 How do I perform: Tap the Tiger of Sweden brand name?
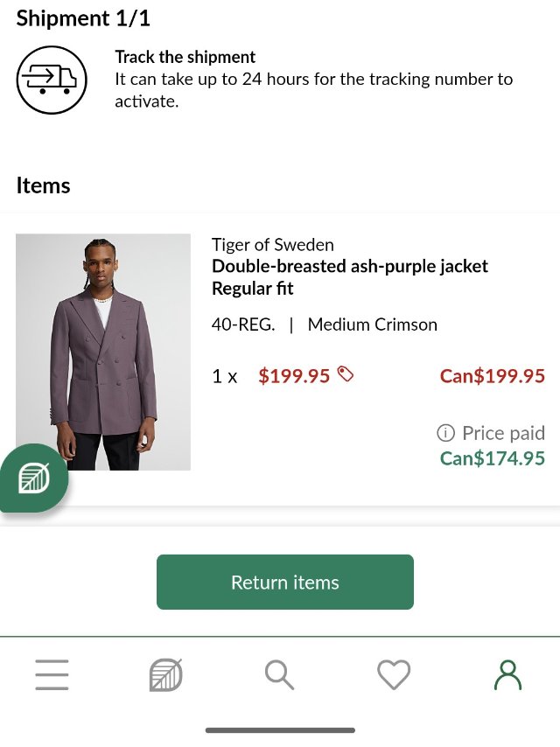click(x=273, y=245)
